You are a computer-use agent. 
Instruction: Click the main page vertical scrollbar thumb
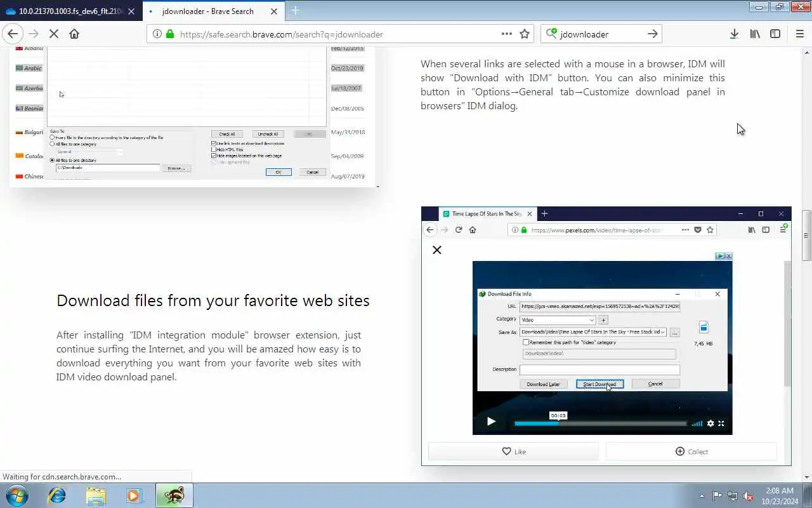tap(807, 235)
